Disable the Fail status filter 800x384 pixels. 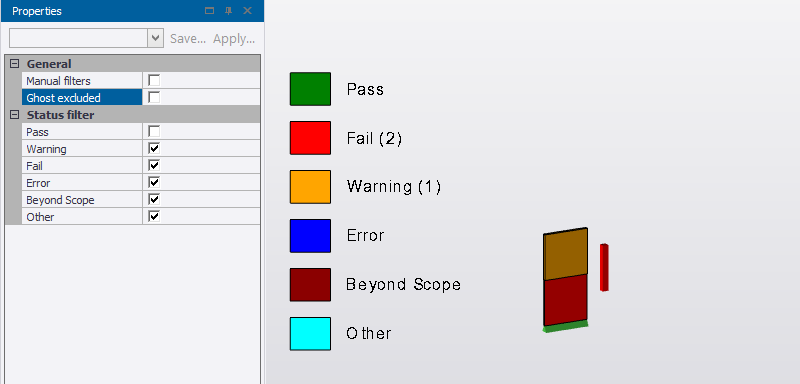click(154, 166)
